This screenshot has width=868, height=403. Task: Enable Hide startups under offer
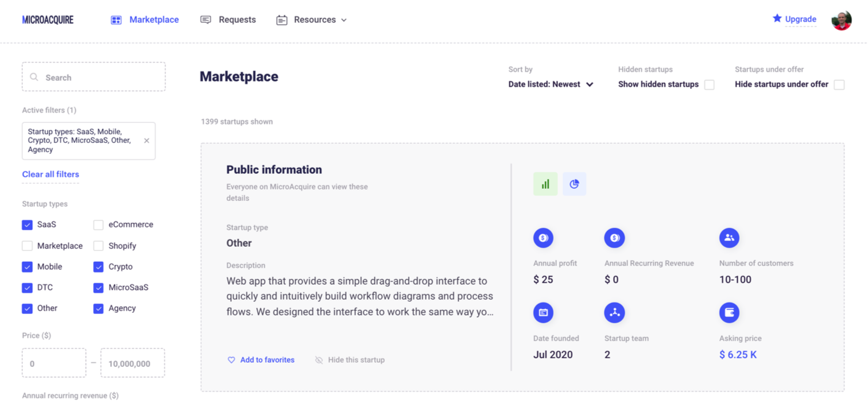[839, 84]
